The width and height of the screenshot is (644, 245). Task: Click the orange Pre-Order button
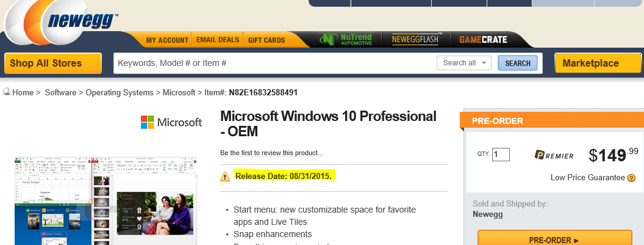click(554, 239)
